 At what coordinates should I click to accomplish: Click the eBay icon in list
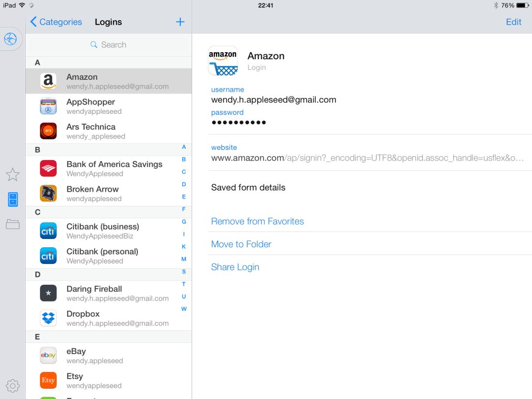pos(48,356)
